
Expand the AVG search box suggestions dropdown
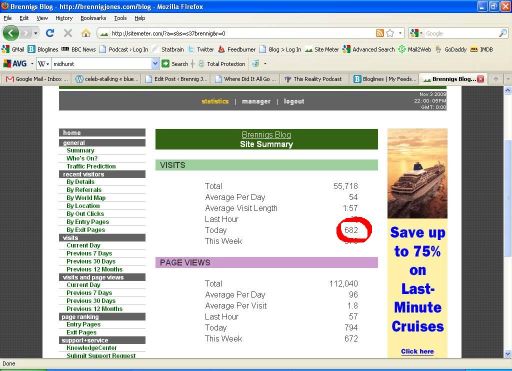(x=155, y=63)
